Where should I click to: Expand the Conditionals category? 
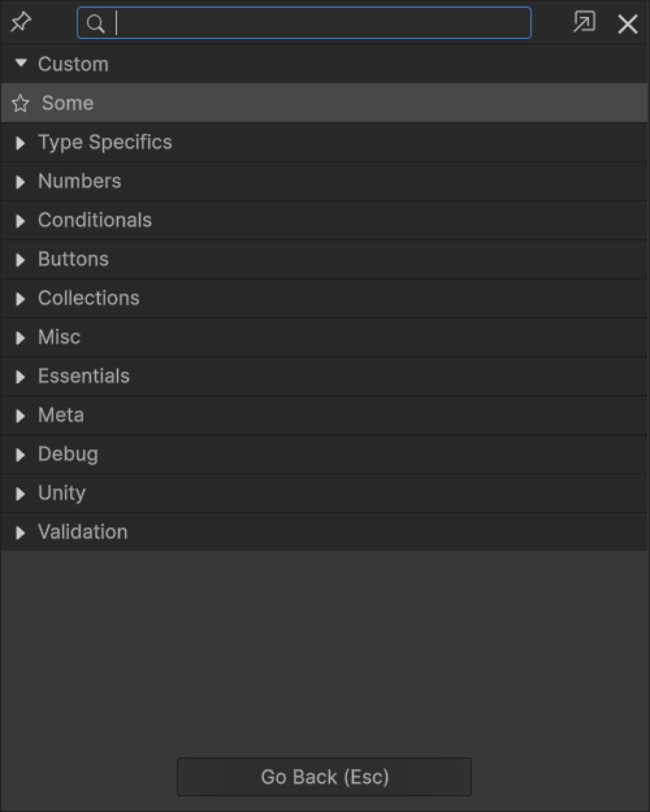point(20,220)
